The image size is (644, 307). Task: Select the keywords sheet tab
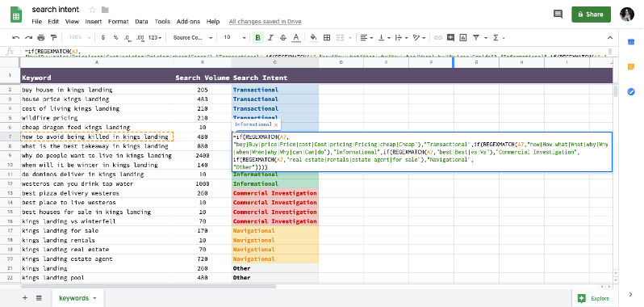pos(77,298)
